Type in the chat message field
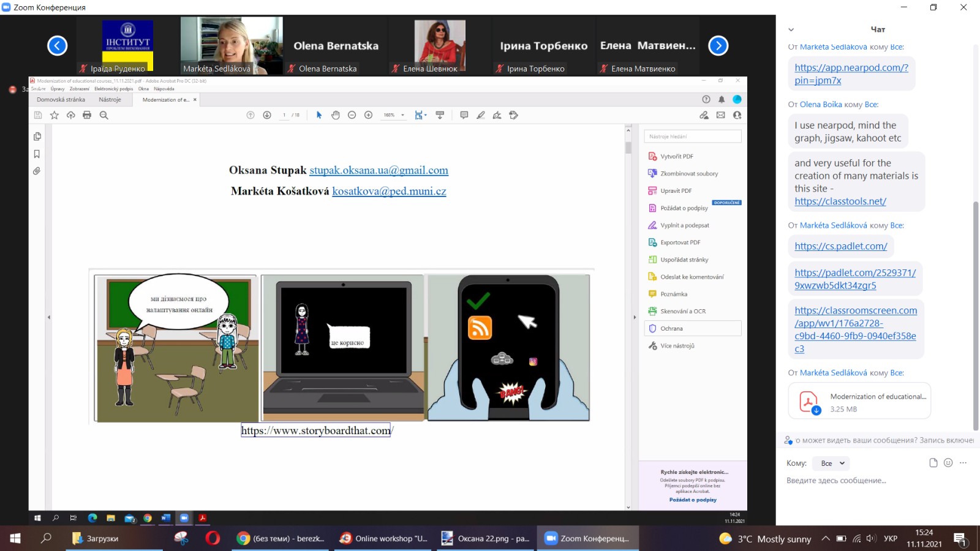The height and width of the screenshot is (551, 980). pyautogui.click(x=876, y=481)
